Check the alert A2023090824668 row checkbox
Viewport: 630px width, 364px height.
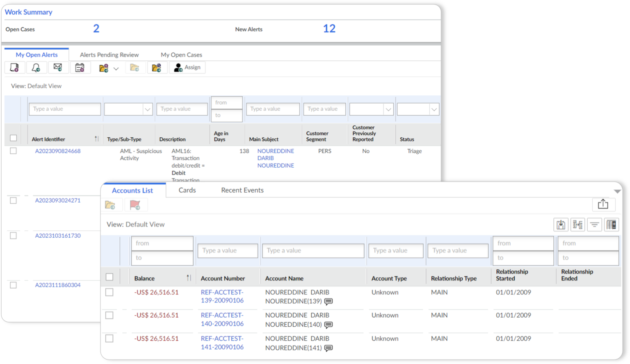13,150
